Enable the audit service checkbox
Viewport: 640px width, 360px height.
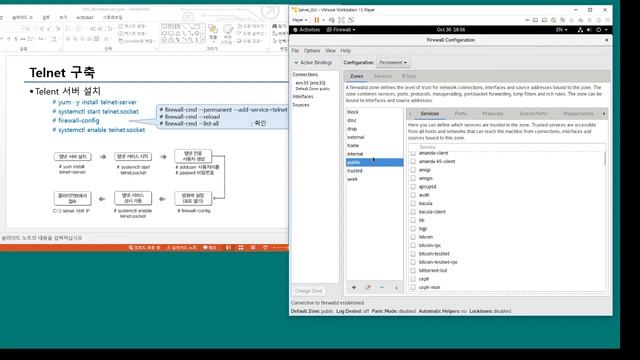click(413, 195)
